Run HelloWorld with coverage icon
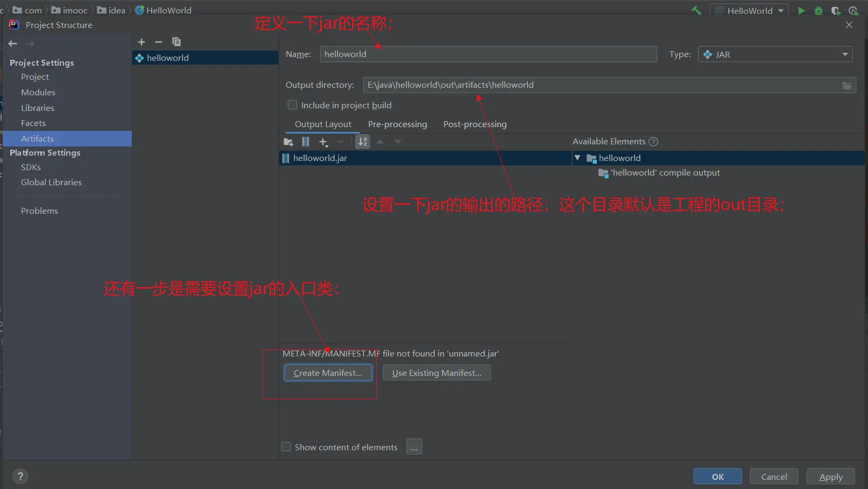This screenshot has width=868, height=489. [836, 10]
